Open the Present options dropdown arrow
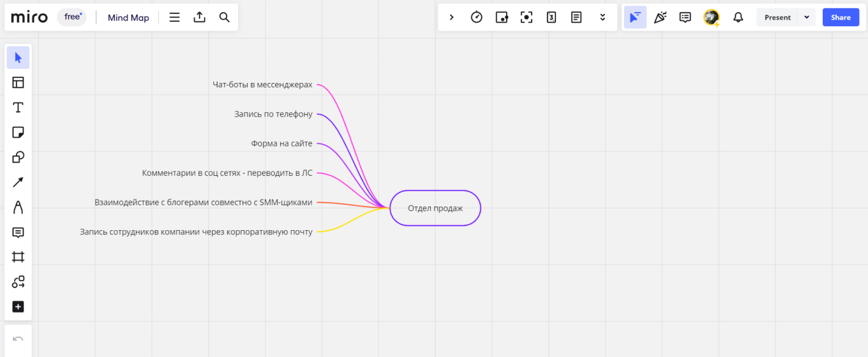The image size is (868, 357). click(x=807, y=17)
